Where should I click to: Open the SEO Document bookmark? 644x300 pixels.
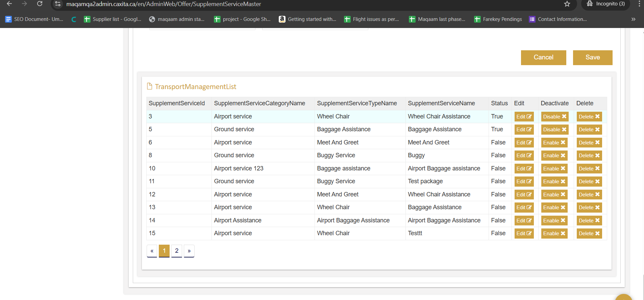point(34,19)
